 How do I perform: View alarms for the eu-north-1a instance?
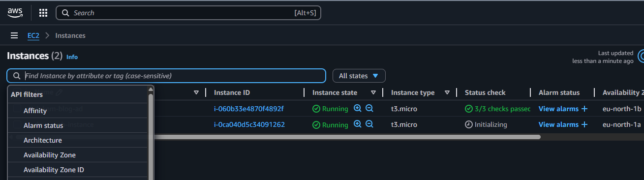(x=558, y=124)
